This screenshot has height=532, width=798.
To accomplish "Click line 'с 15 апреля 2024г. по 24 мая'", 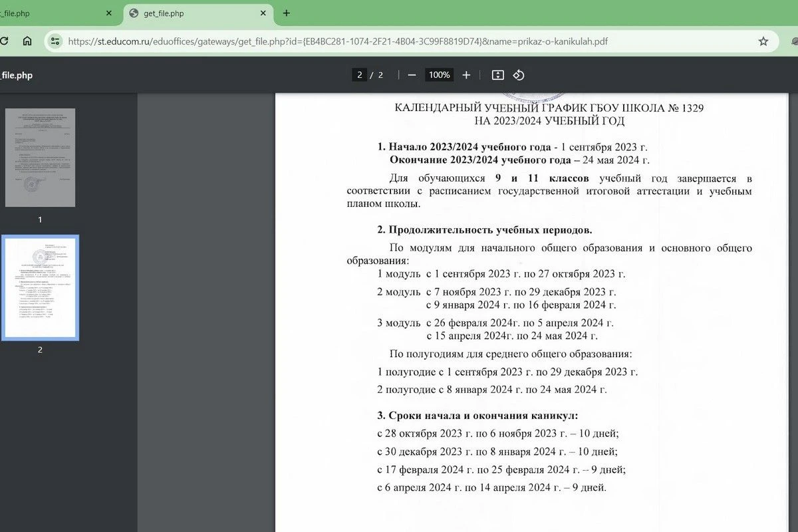I will [513, 336].
